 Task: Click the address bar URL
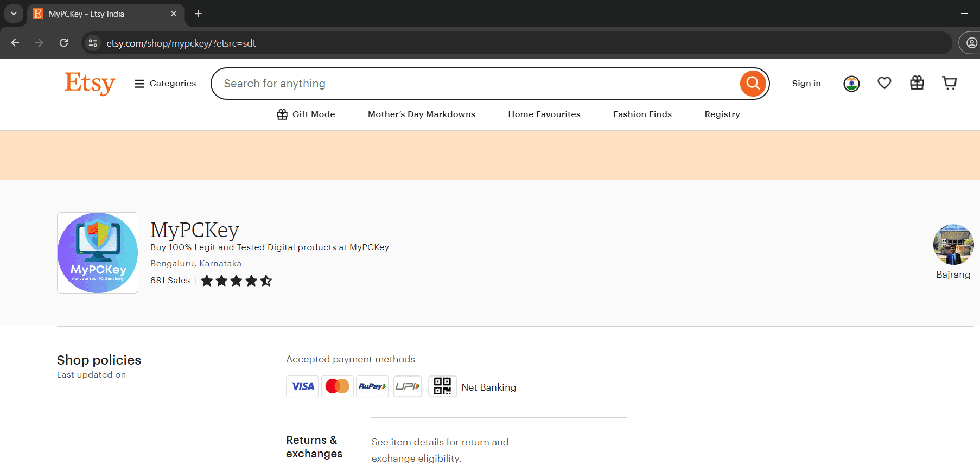pyautogui.click(x=181, y=43)
